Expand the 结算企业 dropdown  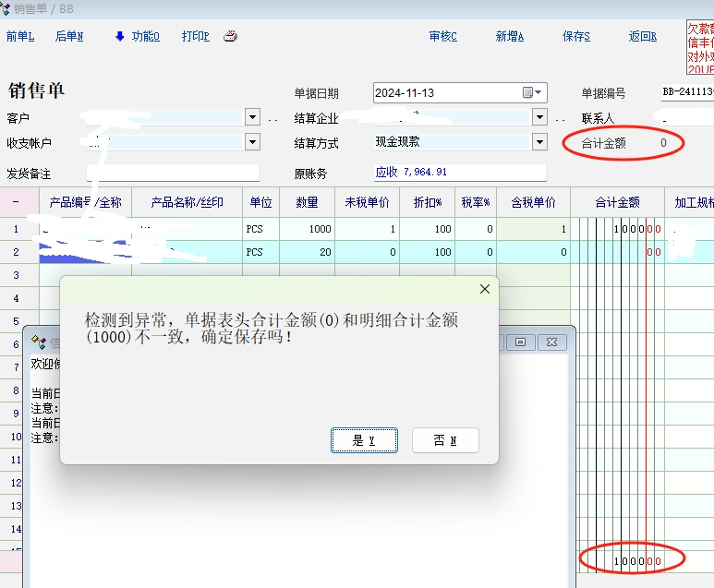pos(539,117)
